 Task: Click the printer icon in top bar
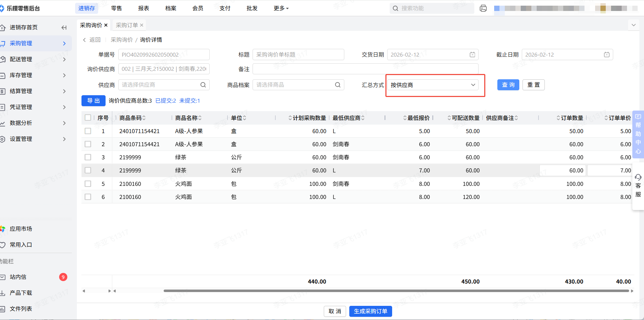click(483, 8)
